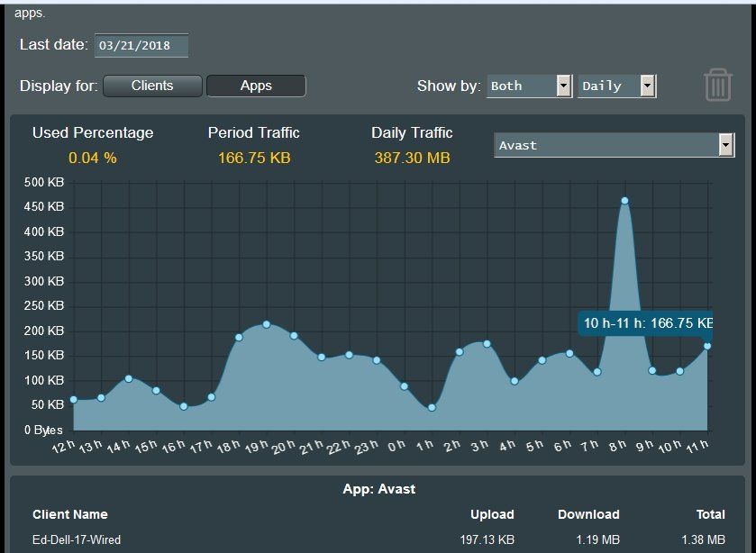Expand the Avast app selection dropdown
This screenshot has width=756, height=553.
click(614, 145)
